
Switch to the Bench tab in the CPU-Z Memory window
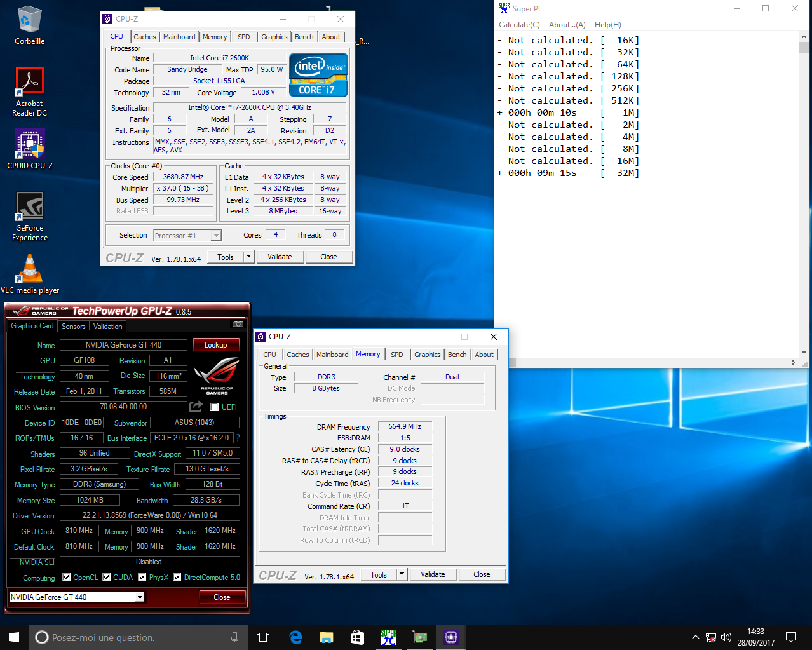(x=457, y=355)
